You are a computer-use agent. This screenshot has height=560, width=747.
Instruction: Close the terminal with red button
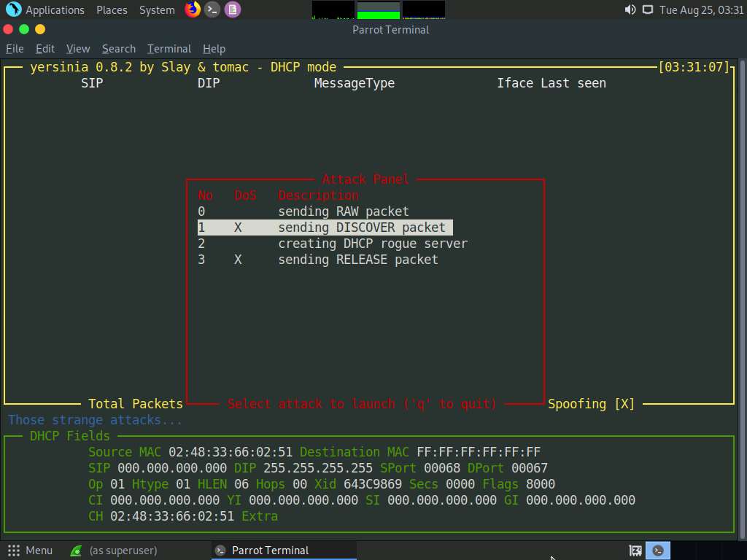8,29
